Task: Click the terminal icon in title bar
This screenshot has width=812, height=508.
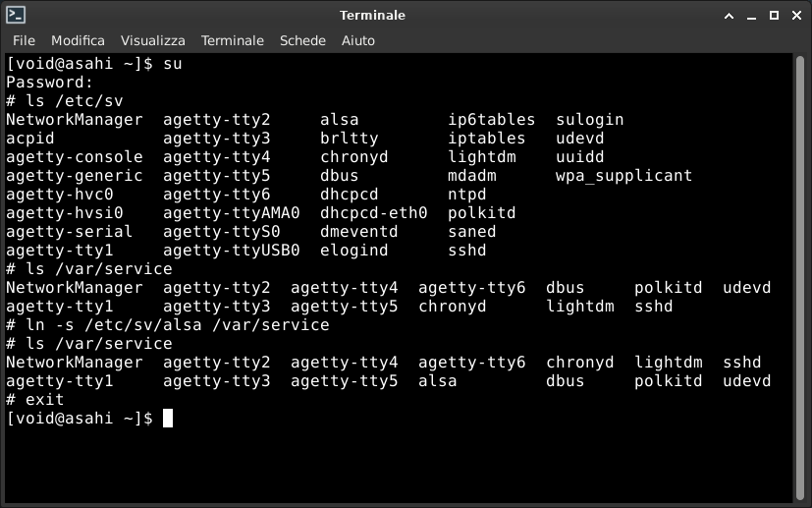Action: pyautogui.click(x=16, y=15)
